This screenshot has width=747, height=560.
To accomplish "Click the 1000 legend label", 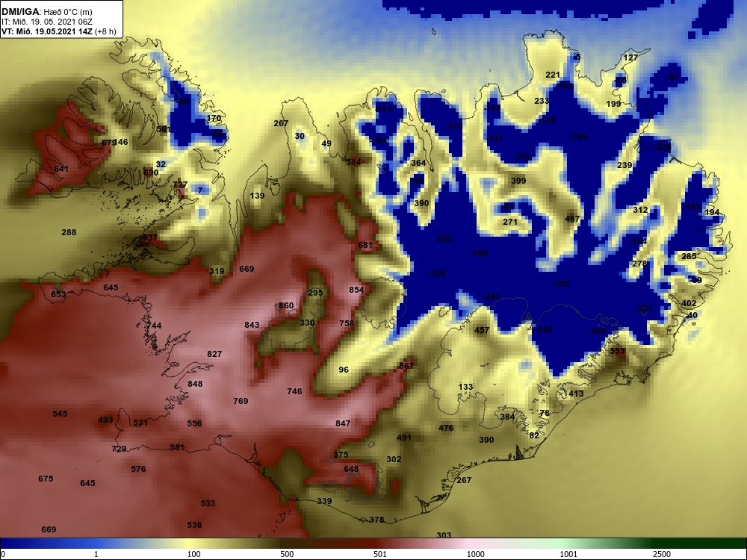I will (x=476, y=554).
